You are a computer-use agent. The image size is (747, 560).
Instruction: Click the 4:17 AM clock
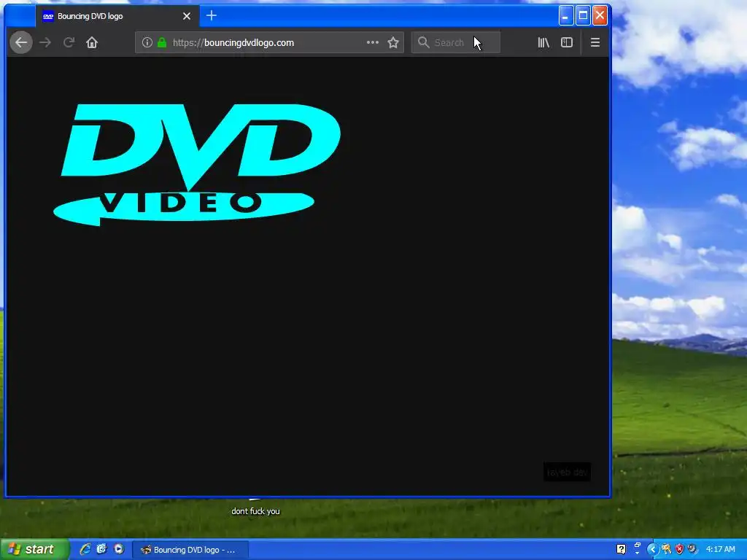point(720,549)
